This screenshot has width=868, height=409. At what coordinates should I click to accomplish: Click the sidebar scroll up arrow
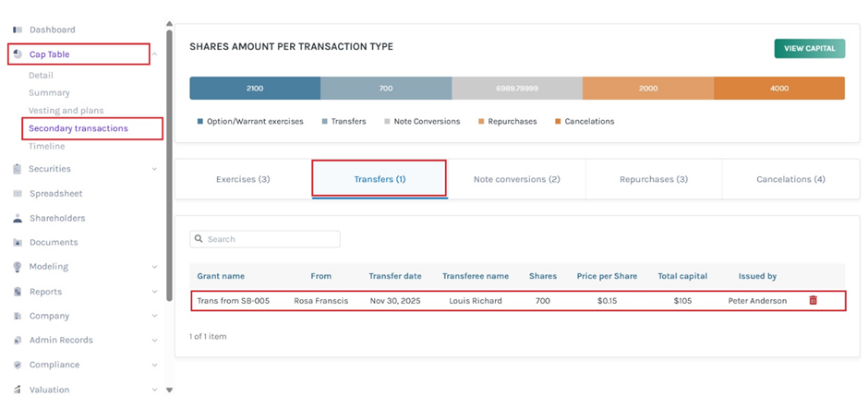pos(169,23)
